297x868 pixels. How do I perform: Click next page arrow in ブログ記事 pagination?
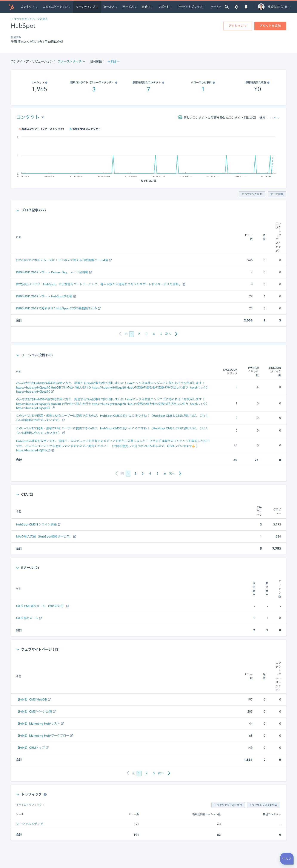pos(176,334)
